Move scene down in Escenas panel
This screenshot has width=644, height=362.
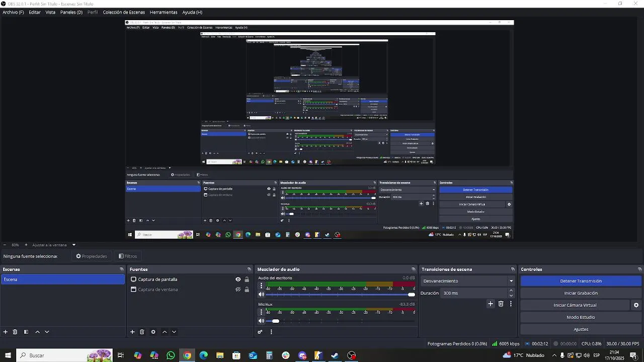click(x=47, y=332)
